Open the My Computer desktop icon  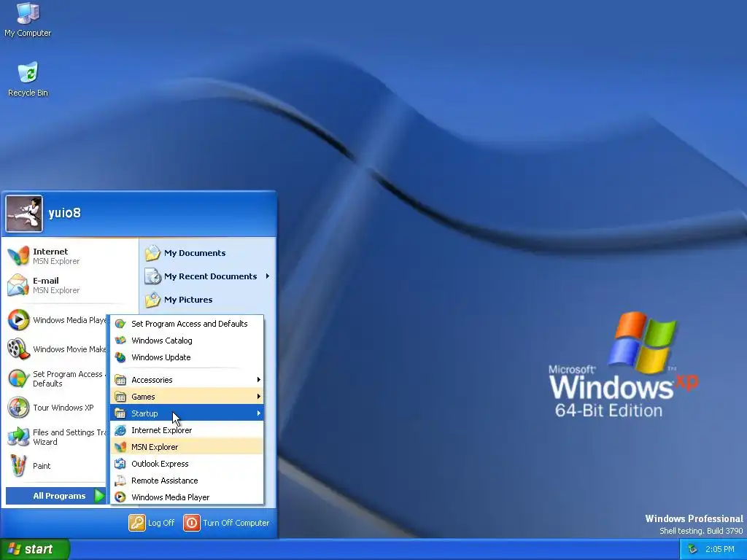click(x=28, y=19)
